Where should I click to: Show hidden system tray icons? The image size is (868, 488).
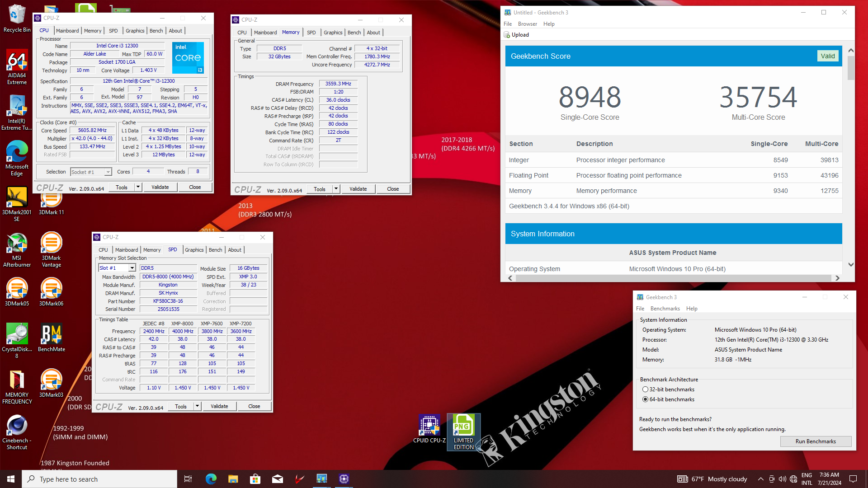pyautogui.click(x=760, y=479)
